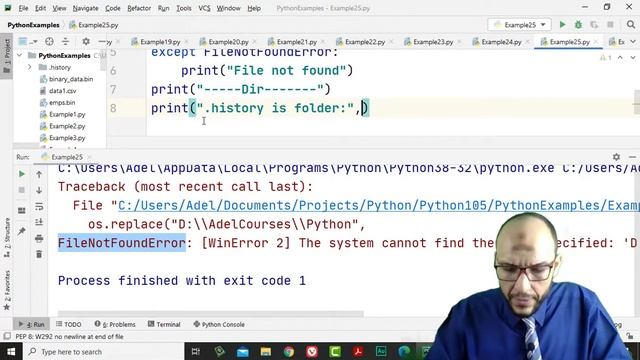Open the Favorites side tool window

click(7, 291)
